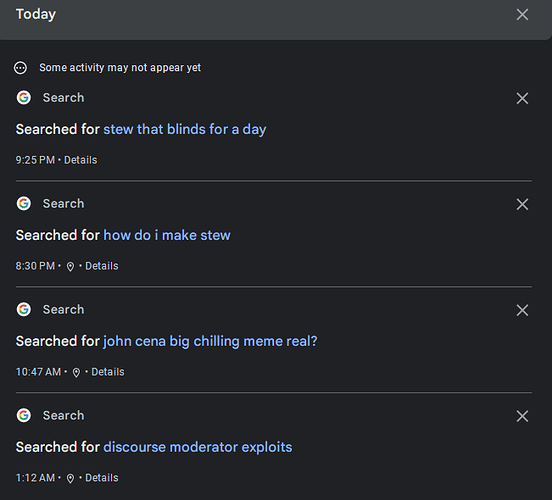552x500 pixels.
Task: Remove the 'how do i make stew' entry
Action: 522,204
